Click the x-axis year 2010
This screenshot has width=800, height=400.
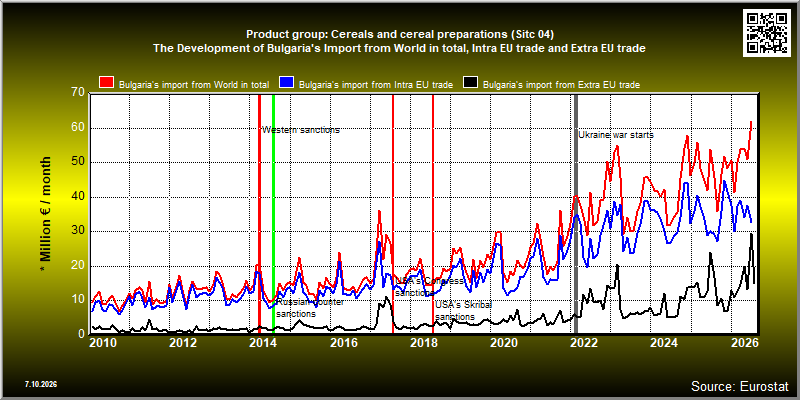coord(104,342)
